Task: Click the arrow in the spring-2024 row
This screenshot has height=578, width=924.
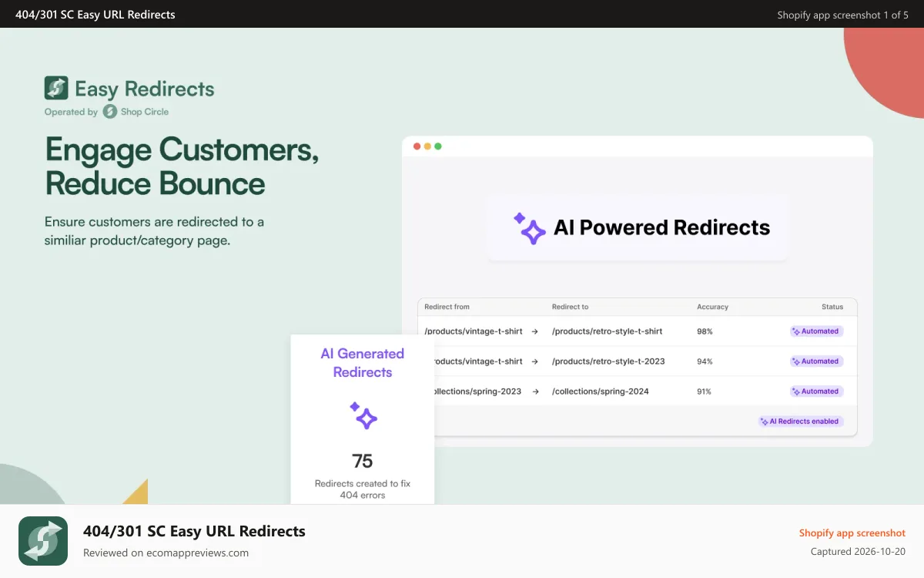Action: point(534,391)
